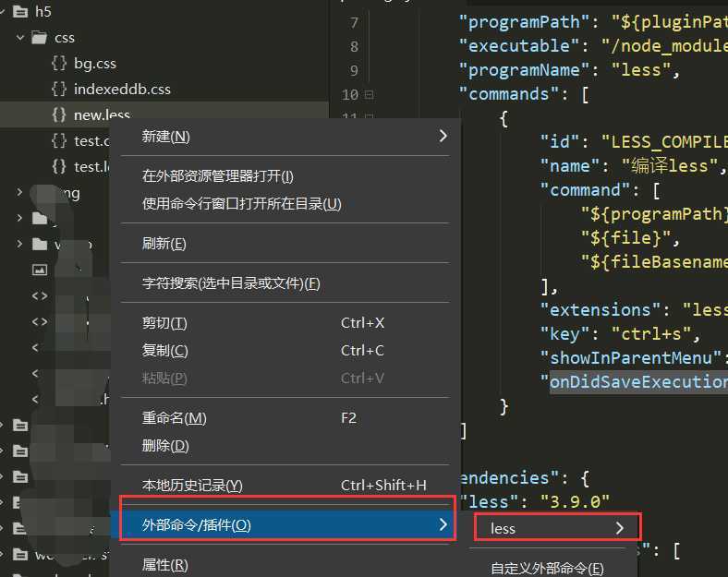
Task: Click 删除(D) menu entry
Action: 285,446
